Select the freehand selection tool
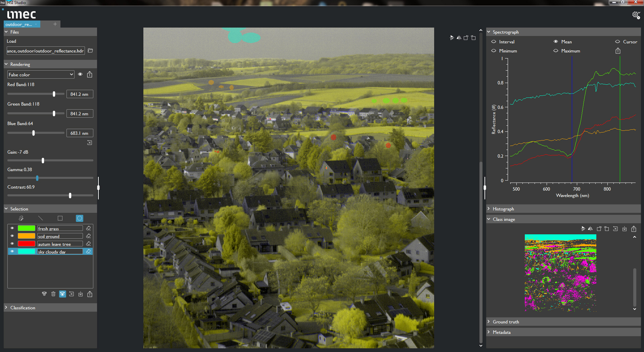The width and height of the screenshot is (644, 352). (x=21, y=218)
